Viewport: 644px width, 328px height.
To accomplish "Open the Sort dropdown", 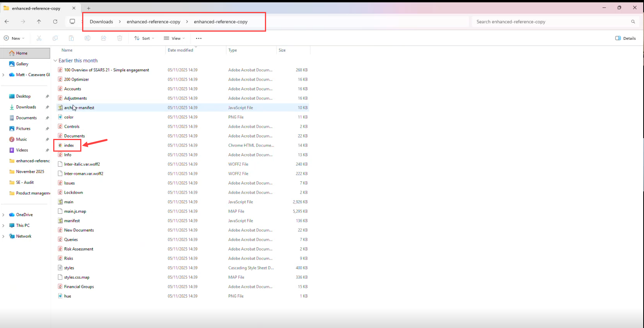I will click(x=144, y=38).
